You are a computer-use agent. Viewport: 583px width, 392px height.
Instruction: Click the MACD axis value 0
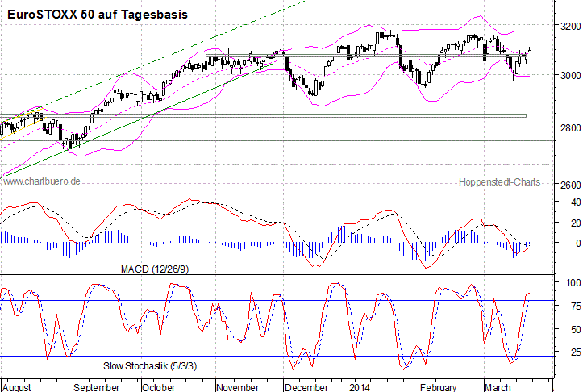pyautogui.click(x=578, y=244)
